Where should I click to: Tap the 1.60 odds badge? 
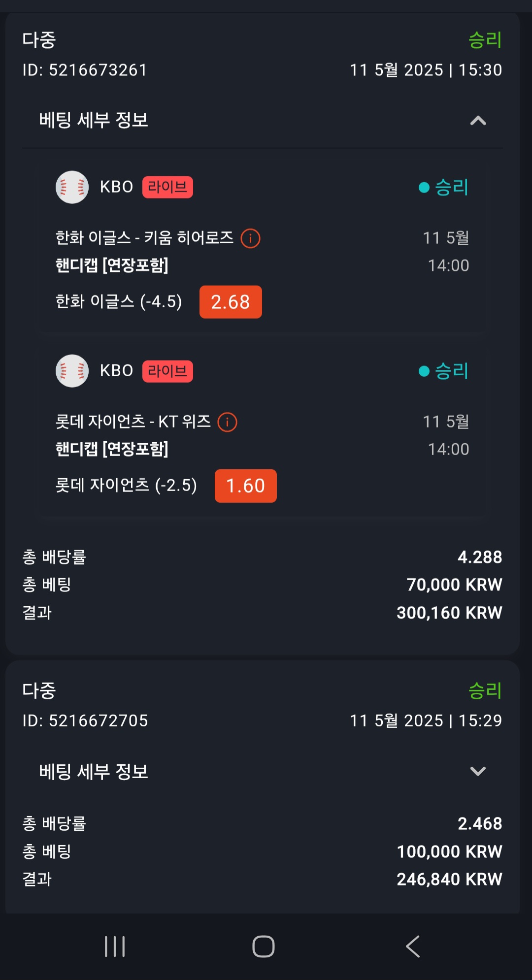[x=245, y=486]
